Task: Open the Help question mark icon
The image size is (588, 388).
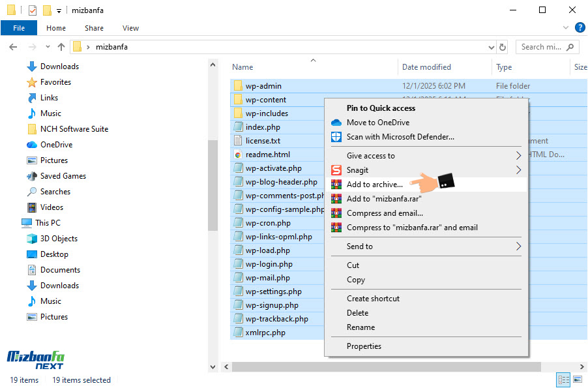Action: tap(580, 28)
